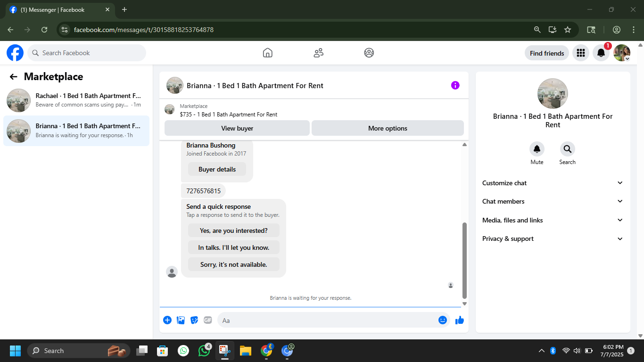The height and width of the screenshot is (362, 644).
Task: Send quick response 'Yes, are you interested?'
Action: (234, 230)
